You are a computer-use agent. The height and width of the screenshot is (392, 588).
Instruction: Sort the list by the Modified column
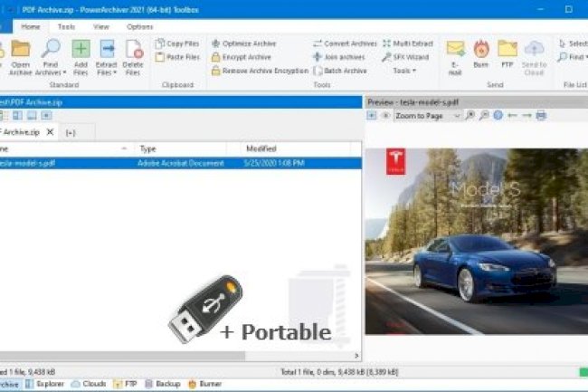[296, 148]
